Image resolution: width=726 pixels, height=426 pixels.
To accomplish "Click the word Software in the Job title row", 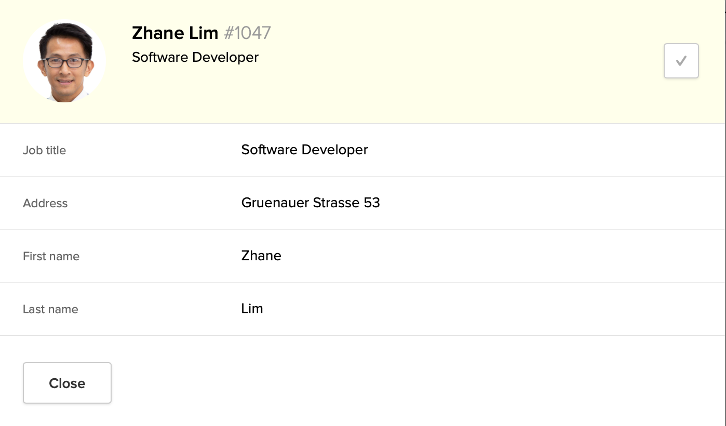I will pos(270,150).
